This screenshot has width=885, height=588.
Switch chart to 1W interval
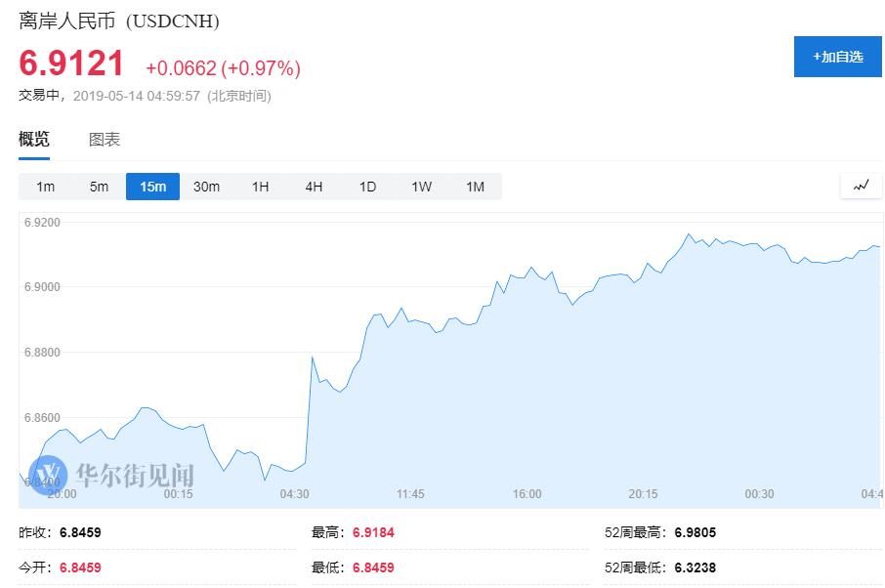tap(421, 187)
